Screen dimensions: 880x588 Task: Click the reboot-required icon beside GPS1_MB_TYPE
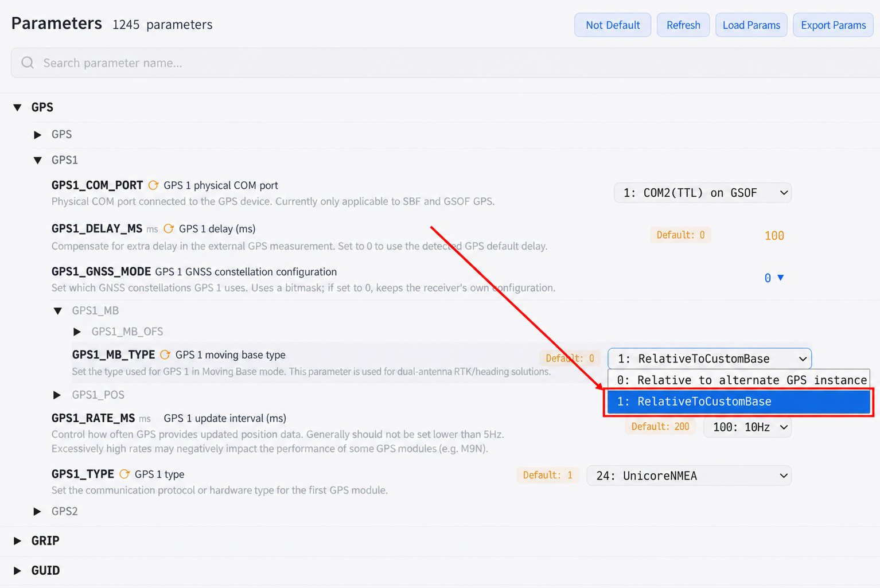[x=165, y=355]
